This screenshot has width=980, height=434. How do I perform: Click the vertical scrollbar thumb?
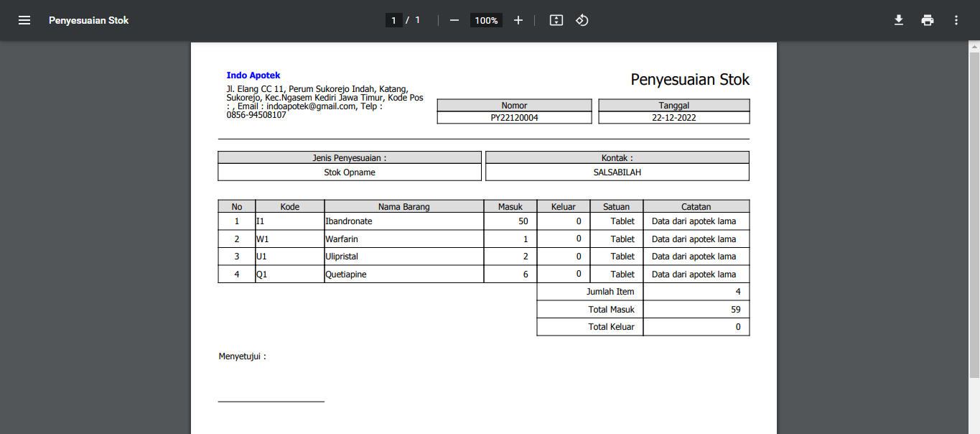[x=974, y=216]
